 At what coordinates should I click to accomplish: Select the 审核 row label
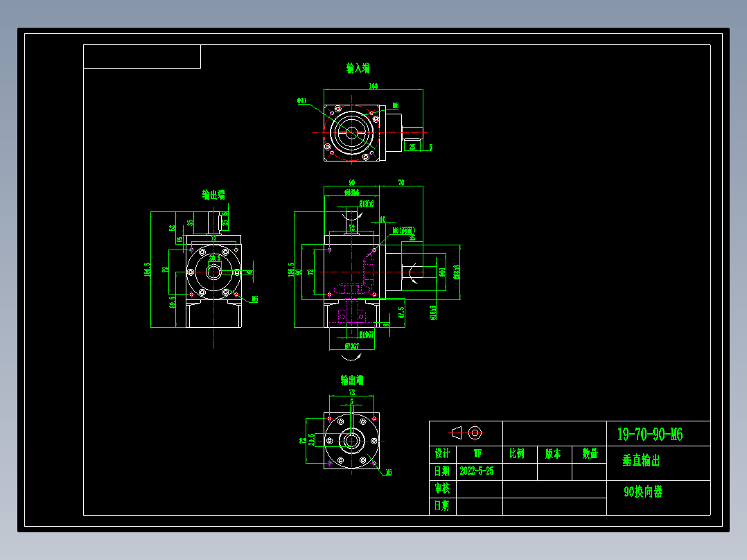click(x=443, y=489)
